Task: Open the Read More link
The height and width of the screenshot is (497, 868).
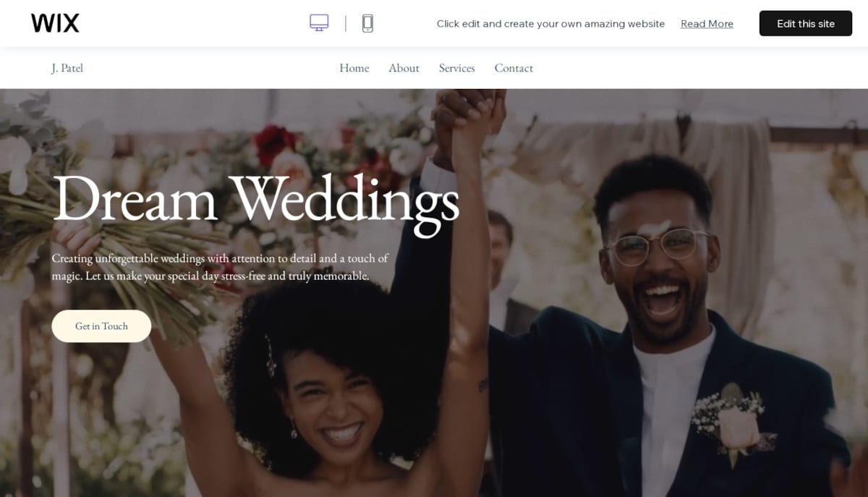Action: (x=707, y=23)
